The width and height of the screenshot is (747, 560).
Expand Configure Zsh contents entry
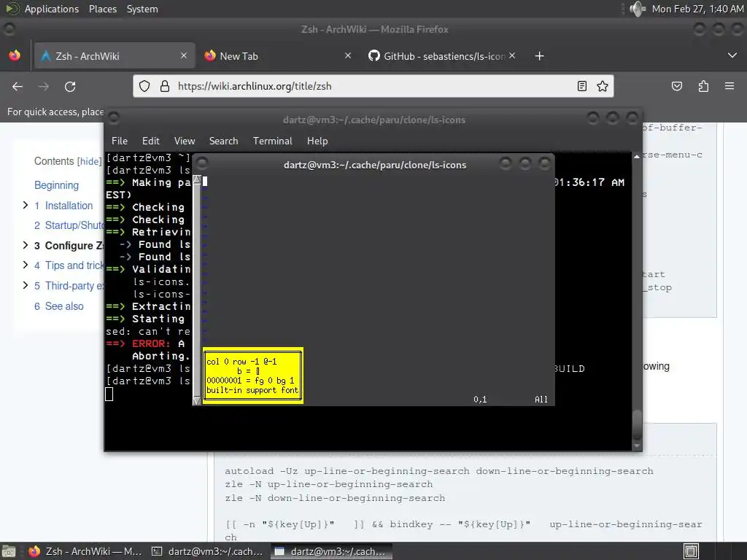point(26,245)
